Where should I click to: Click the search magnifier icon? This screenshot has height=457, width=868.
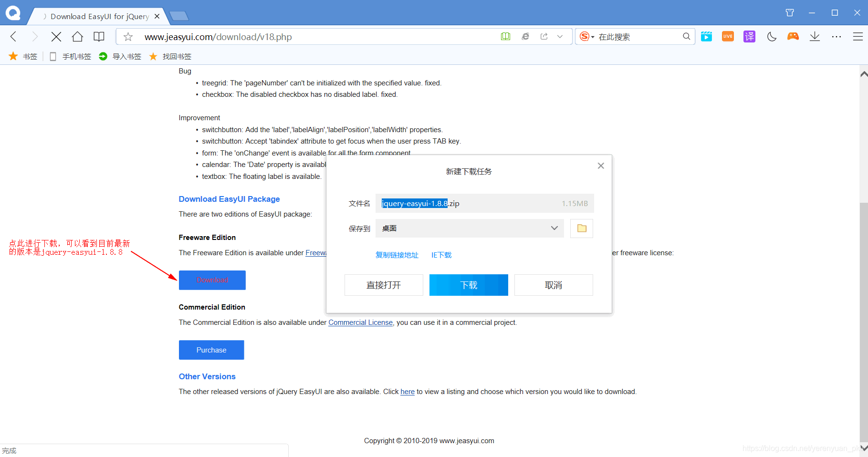coord(686,36)
